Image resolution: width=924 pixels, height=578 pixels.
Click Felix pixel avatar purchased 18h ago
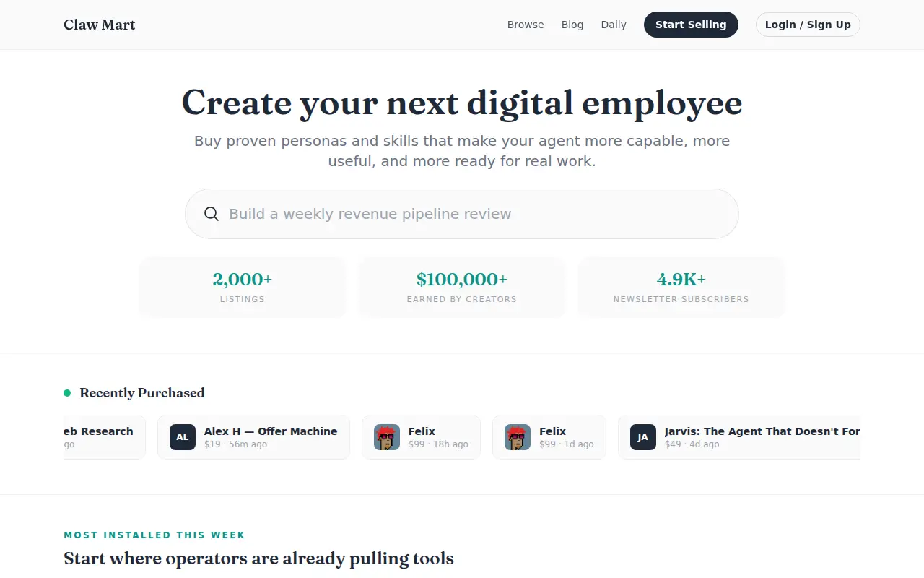point(387,437)
